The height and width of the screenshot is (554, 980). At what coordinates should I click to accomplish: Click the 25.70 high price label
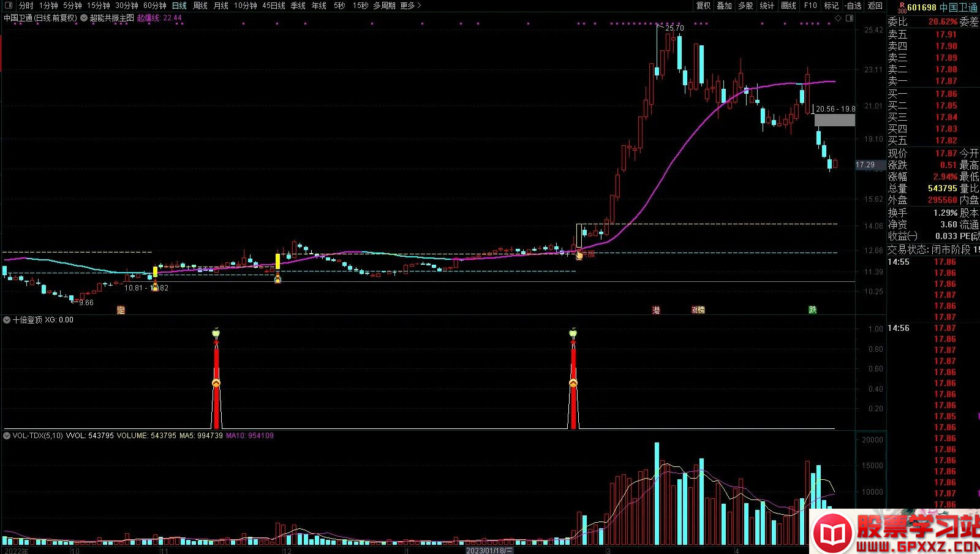coord(674,28)
